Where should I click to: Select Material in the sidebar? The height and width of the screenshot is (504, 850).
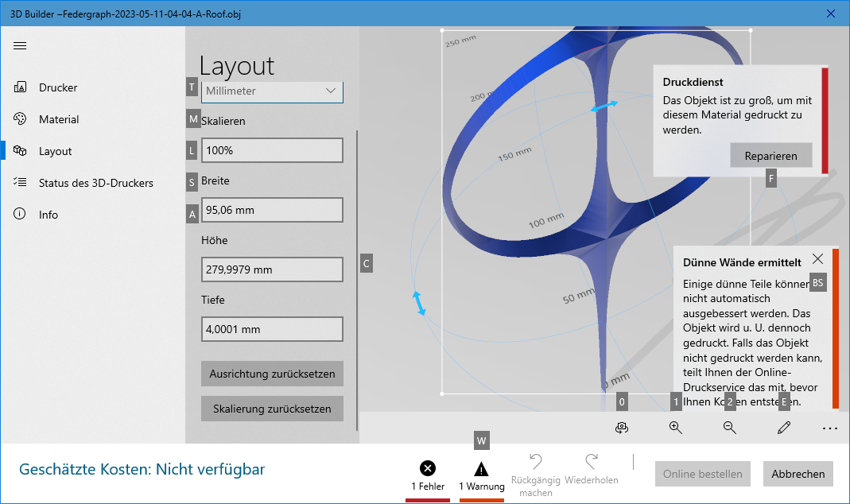click(x=59, y=119)
